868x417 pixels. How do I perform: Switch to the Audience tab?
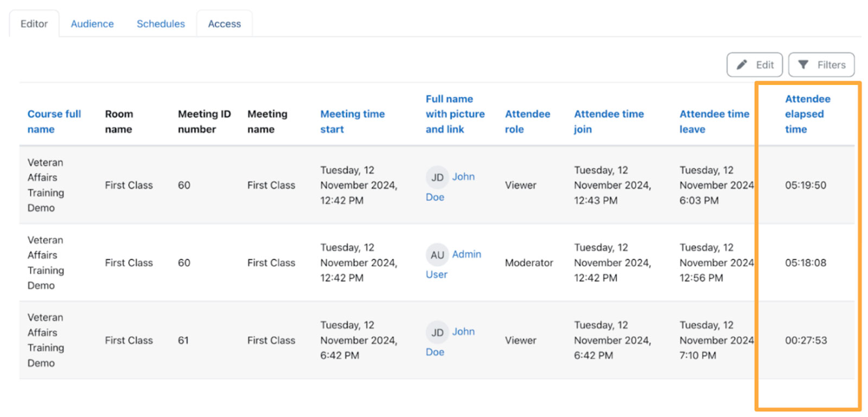click(x=92, y=24)
